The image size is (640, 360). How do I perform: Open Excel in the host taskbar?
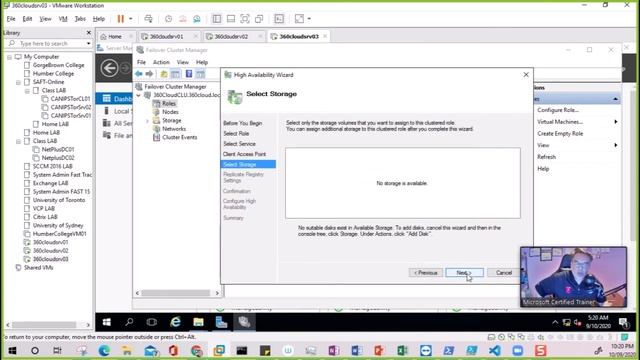tap(402, 350)
